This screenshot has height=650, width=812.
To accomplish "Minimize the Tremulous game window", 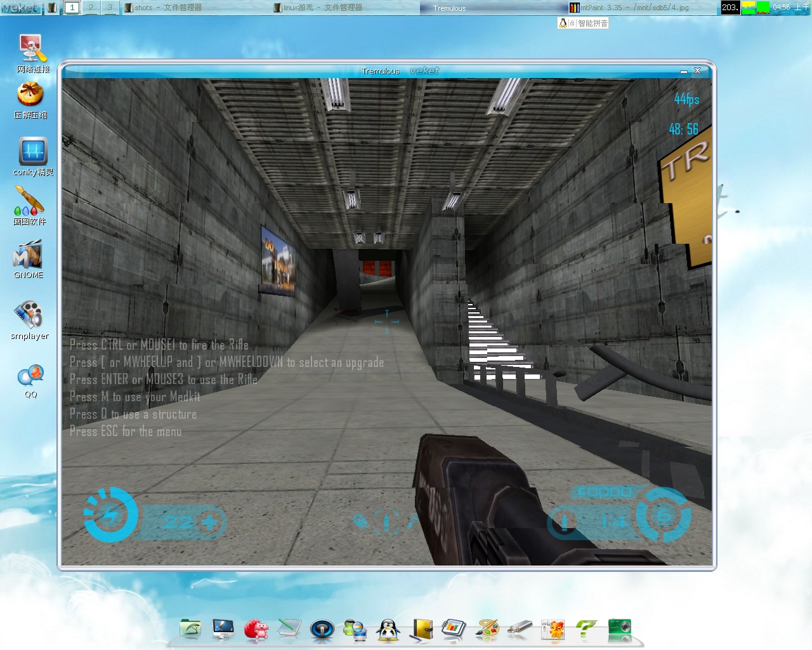I will pos(684,71).
